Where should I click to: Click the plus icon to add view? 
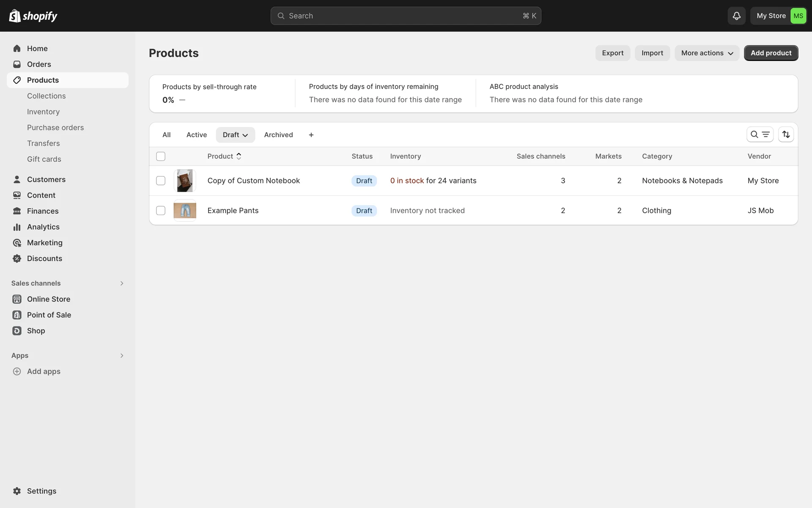pyautogui.click(x=311, y=135)
